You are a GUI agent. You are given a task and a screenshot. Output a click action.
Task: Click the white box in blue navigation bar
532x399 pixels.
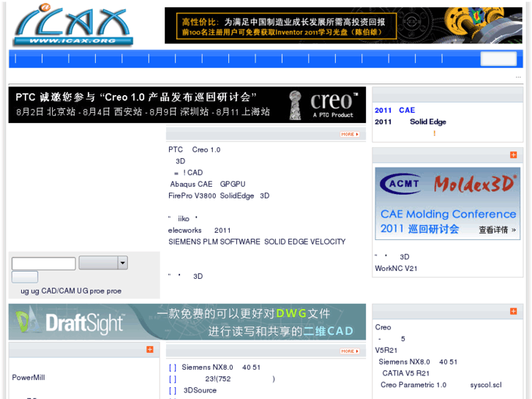tap(498, 59)
